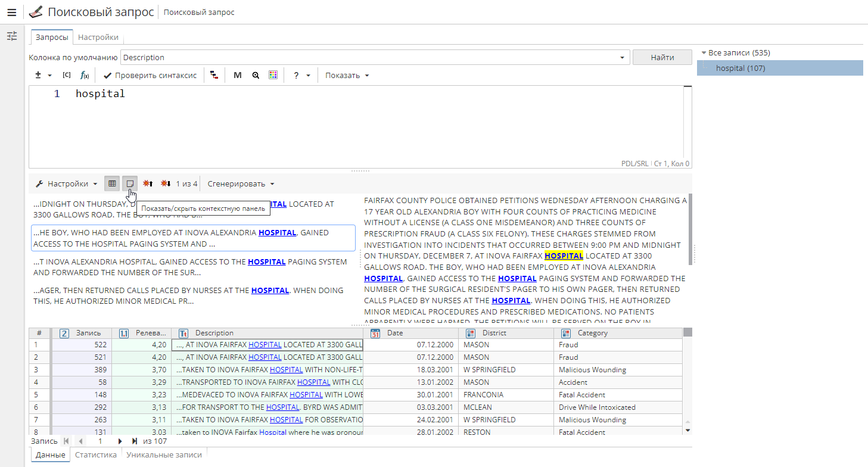Open the f(x) function icon
Viewport: 868px width, 467px height.
pos(85,75)
